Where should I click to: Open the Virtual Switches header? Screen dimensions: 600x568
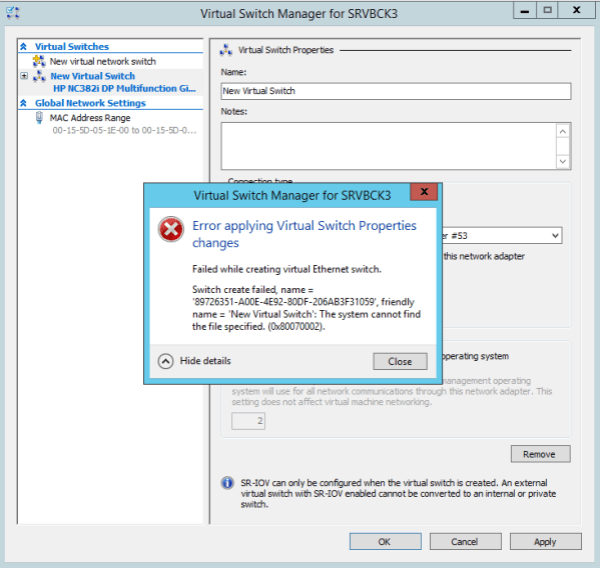click(72, 47)
